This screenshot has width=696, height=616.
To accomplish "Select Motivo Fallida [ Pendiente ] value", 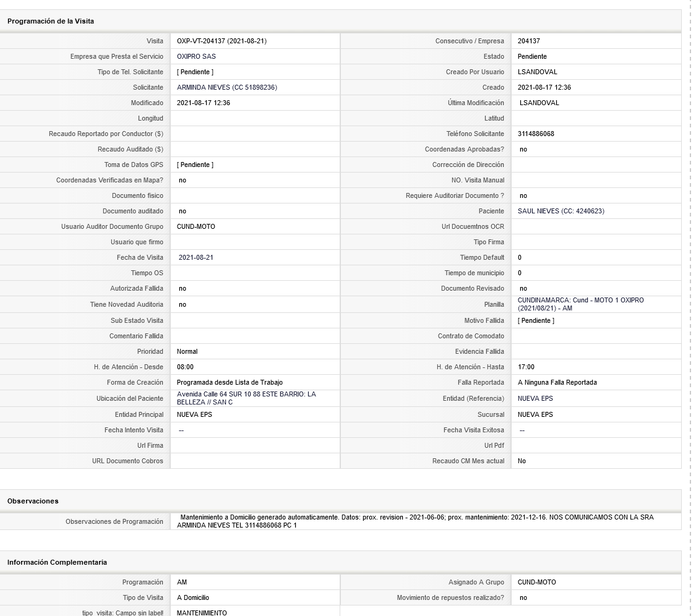I will [536, 320].
